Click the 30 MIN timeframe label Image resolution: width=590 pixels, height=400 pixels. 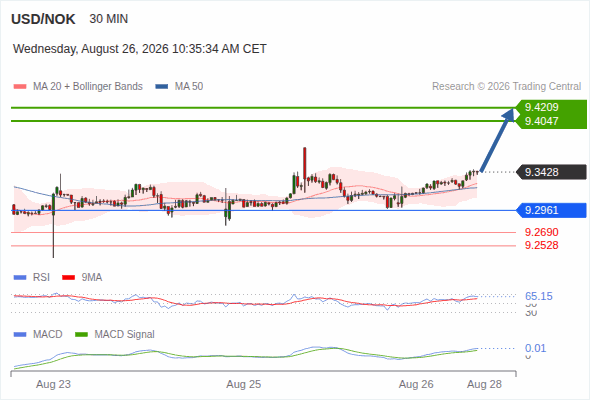tap(109, 19)
